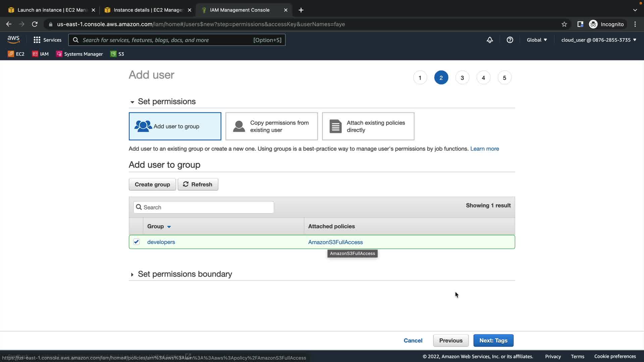The width and height of the screenshot is (644, 362).
Task: Select Copy permissions from existing user
Action: [x=271, y=126]
